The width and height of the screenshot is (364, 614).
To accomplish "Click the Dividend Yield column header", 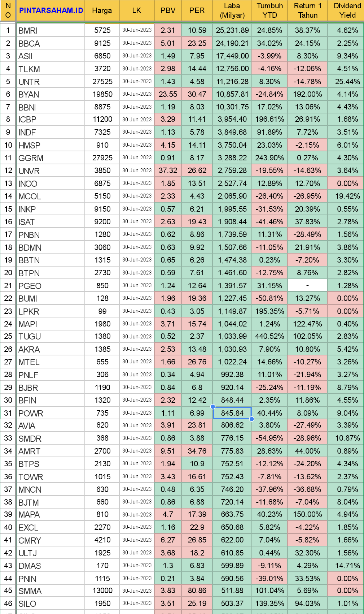I will pyautogui.click(x=347, y=10).
